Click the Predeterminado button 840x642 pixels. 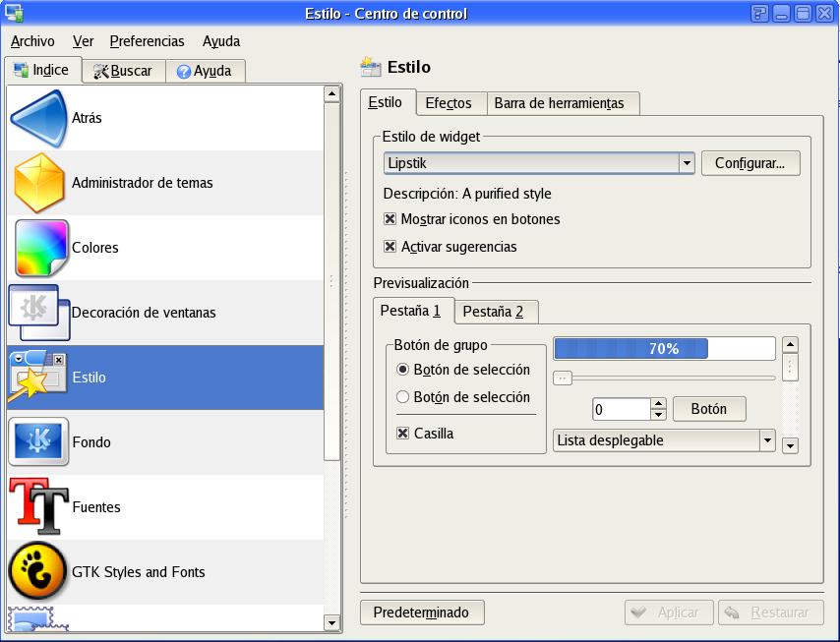[x=422, y=613]
